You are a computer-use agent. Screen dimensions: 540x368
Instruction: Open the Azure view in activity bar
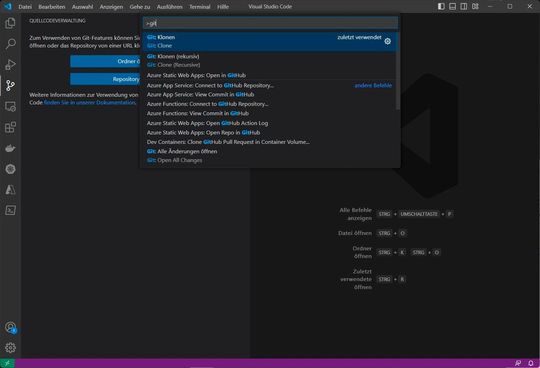coord(10,189)
